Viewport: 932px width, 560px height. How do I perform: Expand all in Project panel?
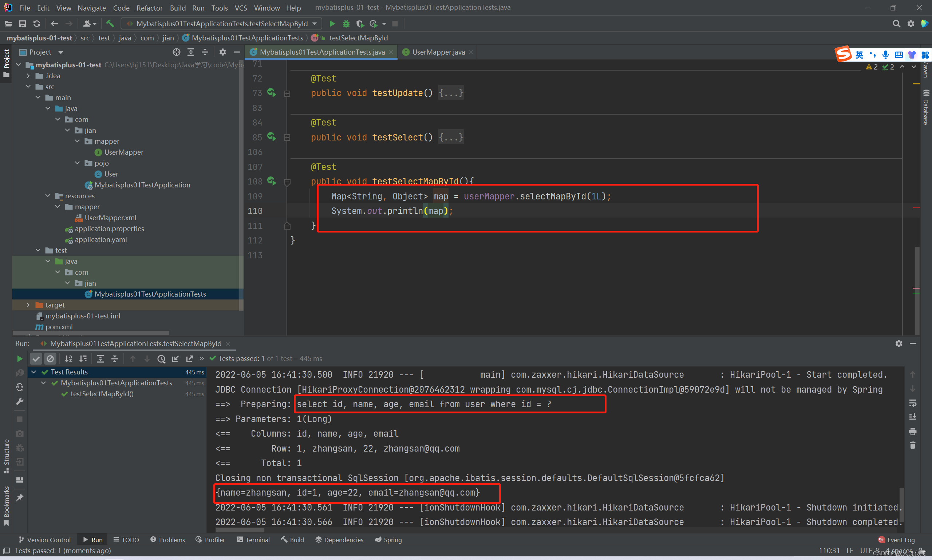pyautogui.click(x=191, y=52)
